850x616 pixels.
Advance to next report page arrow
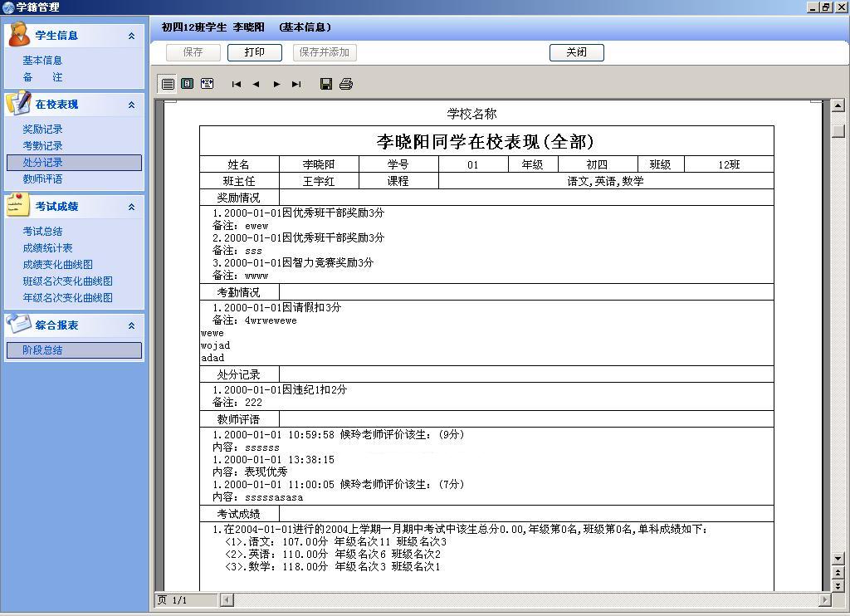tap(277, 84)
